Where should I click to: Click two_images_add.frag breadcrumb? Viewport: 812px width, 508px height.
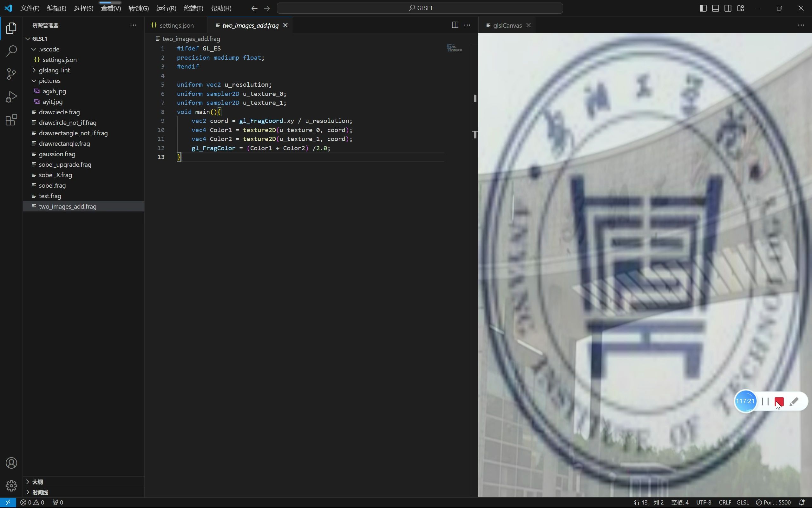pos(188,39)
